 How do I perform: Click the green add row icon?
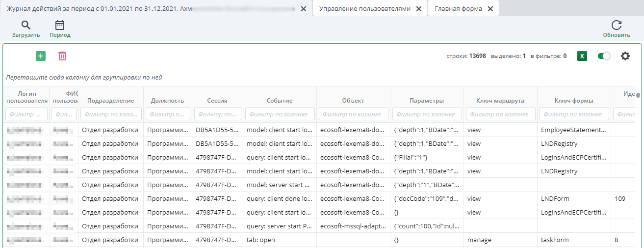(41, 56)
